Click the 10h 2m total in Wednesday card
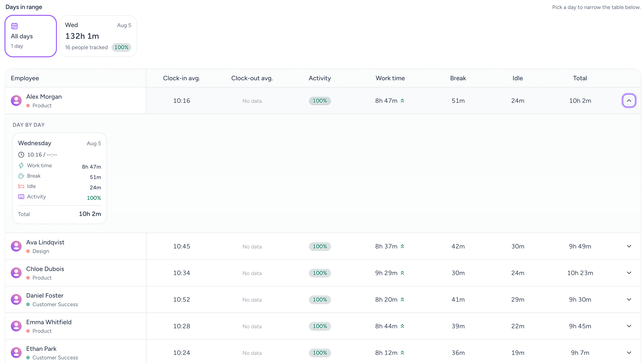 coord(90,214)
